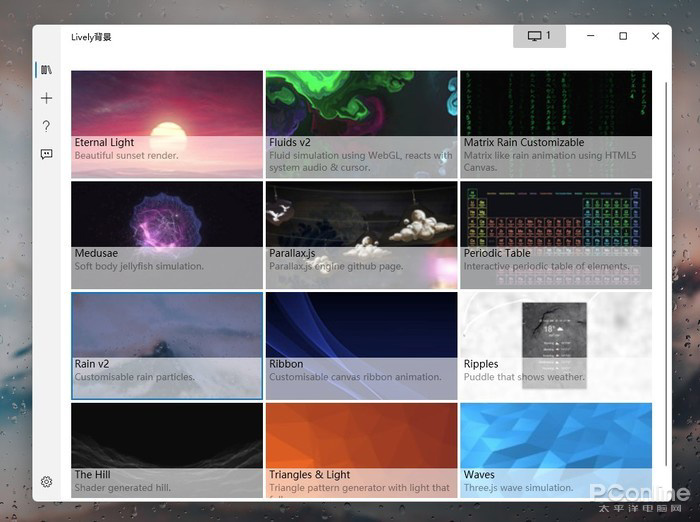This screenshot has height=522, width=700.
Task: Pick the Medusae jellyfish wallpaper
Action: tap(167, 235)
